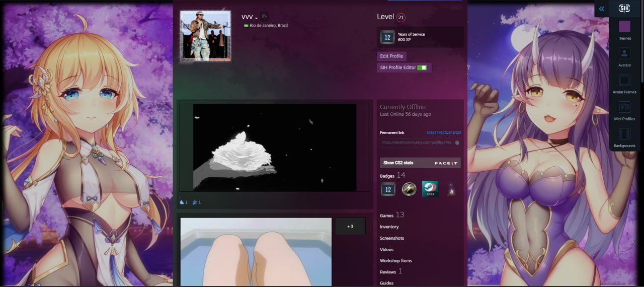Click the Level 21 badge circle
The width and height of the screenshot is (644, 287).
[x=400, y=18]
